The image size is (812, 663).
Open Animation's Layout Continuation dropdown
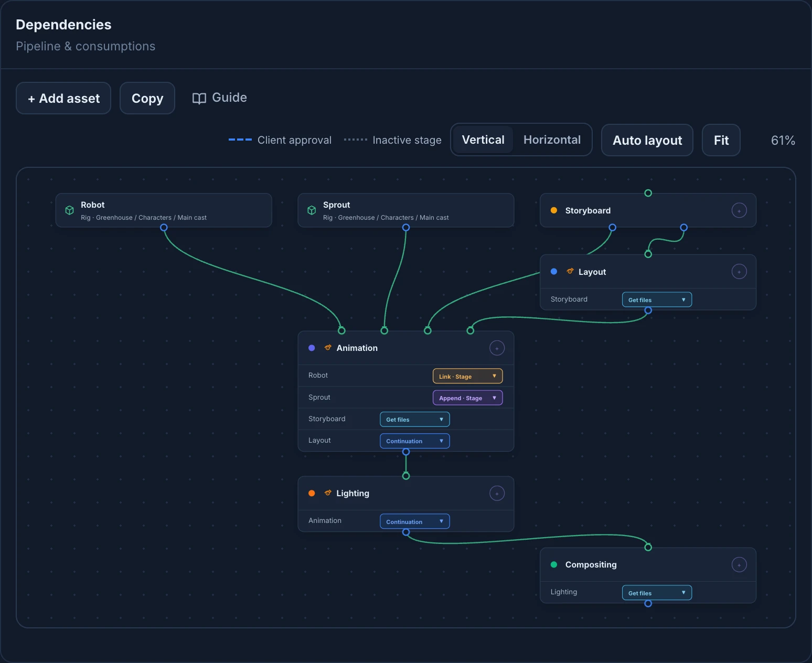coord(414,441)
